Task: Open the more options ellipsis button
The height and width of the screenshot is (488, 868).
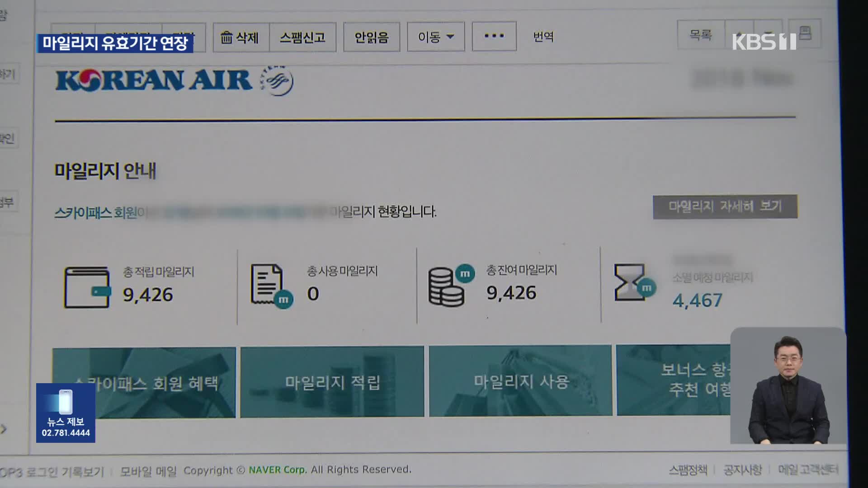Action: click(494, 36)
